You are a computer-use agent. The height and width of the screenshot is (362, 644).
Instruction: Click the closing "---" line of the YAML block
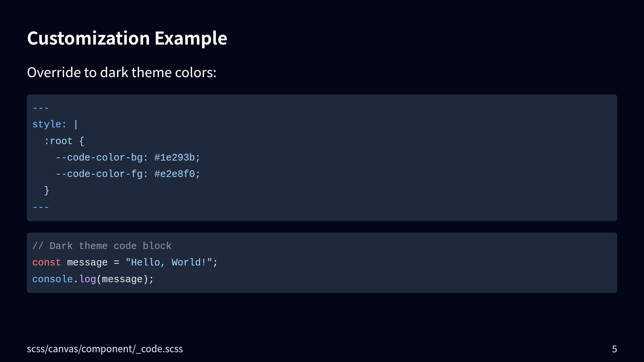point(41,207)
